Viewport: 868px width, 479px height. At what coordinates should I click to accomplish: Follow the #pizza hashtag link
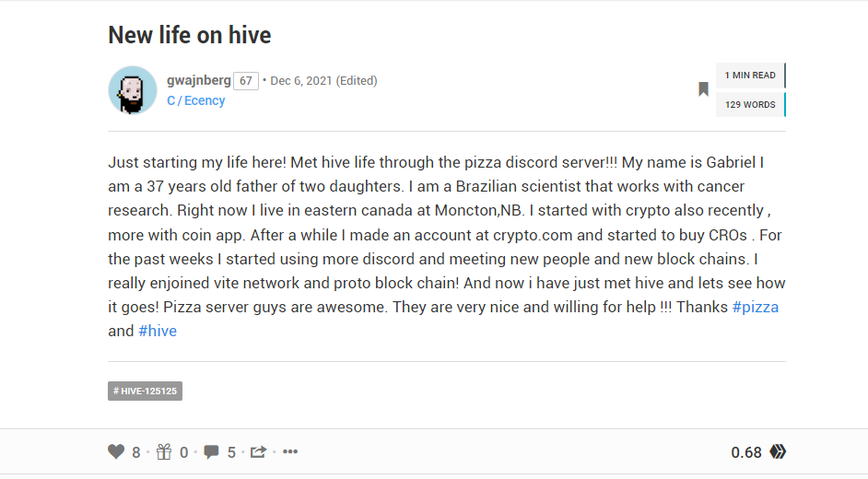click(755, 307)
